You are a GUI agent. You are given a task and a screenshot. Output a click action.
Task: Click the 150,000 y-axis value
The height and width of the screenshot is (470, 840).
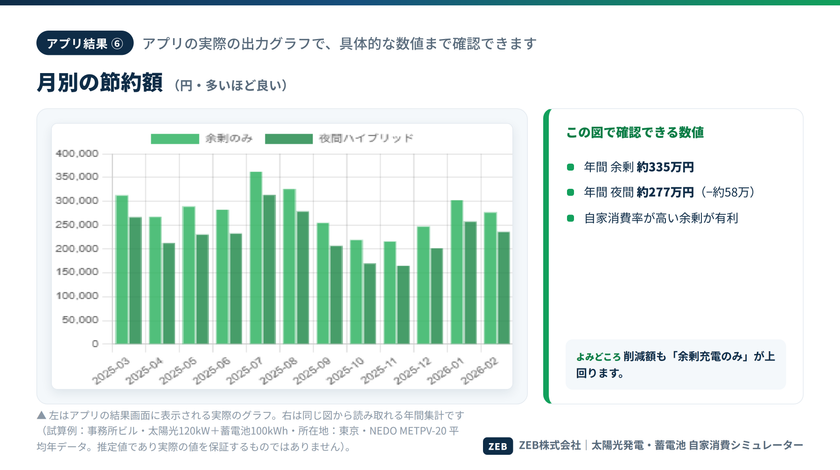pos(77,272)
